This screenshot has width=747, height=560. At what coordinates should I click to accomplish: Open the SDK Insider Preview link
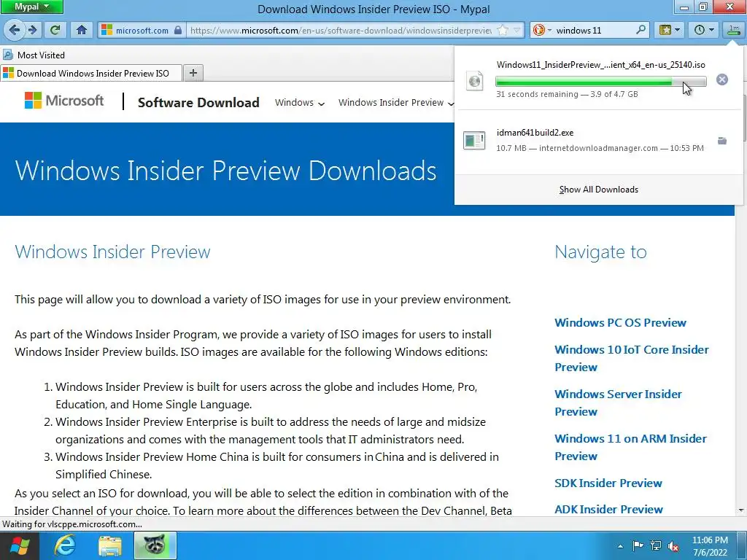click(x=608, y=483)
